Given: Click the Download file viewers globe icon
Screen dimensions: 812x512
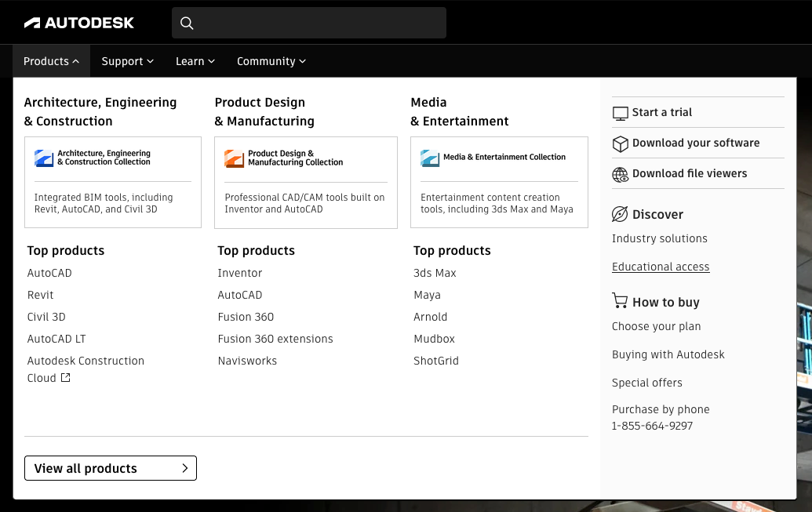Looking at the screenshot, I should (x=620, y=175).
